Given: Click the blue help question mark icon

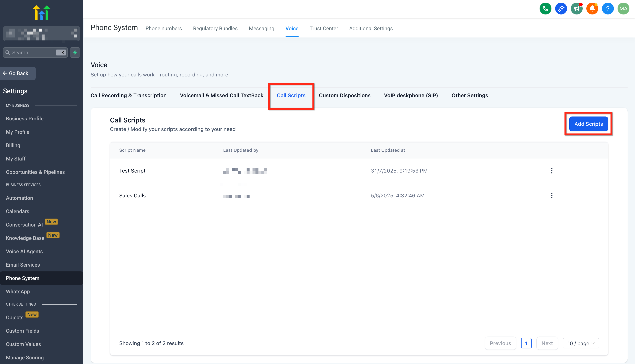Looking at the screenshot, I should [608, 9].
